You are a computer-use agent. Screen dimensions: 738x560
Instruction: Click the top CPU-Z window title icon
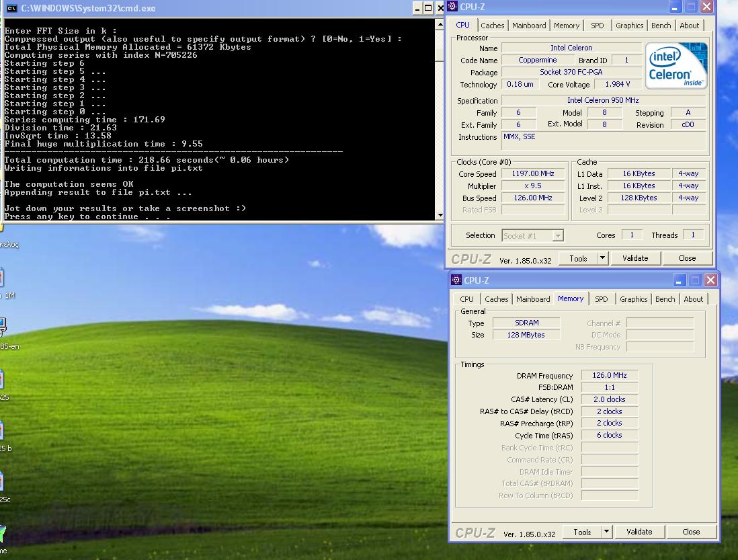pos(452,6)
